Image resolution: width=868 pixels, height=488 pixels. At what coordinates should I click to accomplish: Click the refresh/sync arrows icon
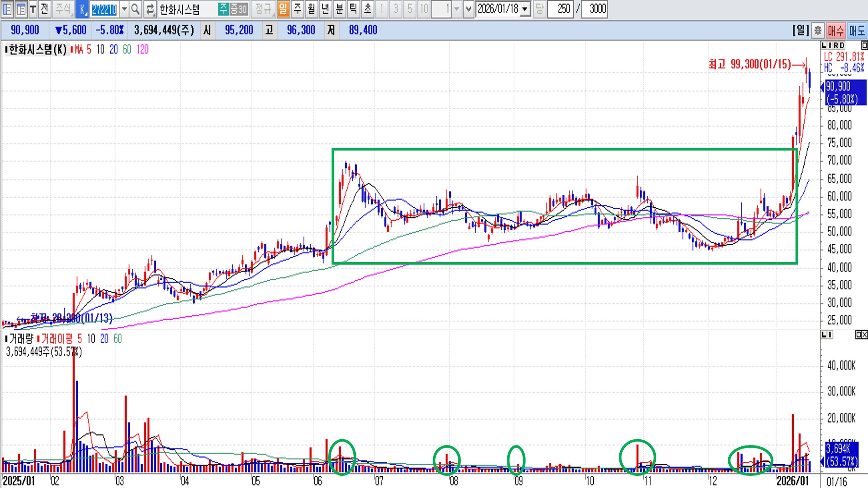[150, 9]
